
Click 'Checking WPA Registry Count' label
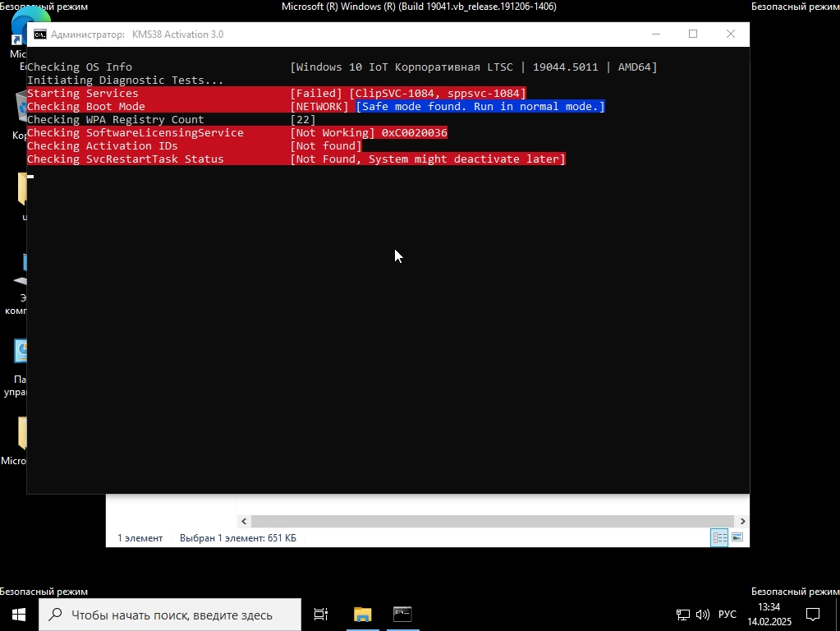[116, 120]
